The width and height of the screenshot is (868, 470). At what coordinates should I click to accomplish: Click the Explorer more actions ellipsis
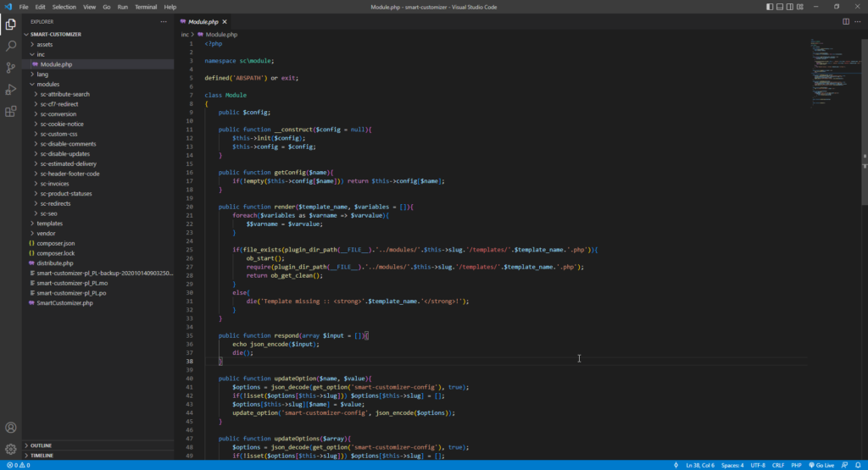pyautogui.click(x=164, y=21)
